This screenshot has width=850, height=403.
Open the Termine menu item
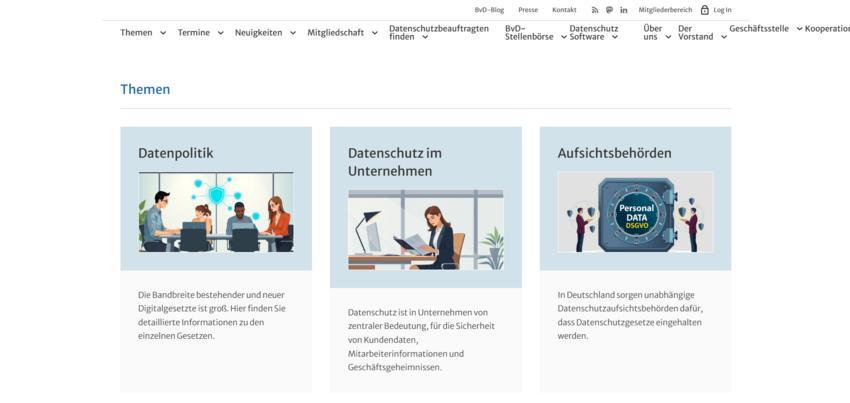point(194,33)
